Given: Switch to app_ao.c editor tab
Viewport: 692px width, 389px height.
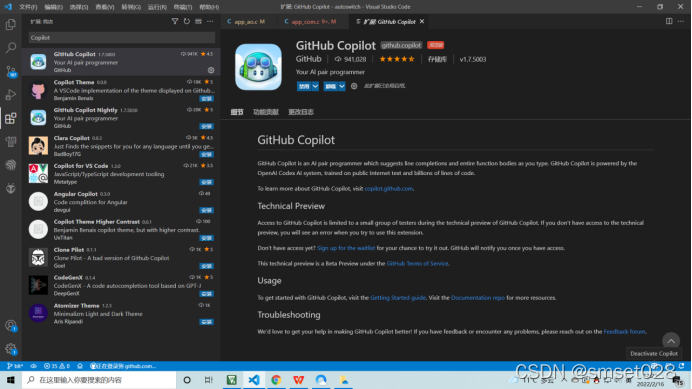Looking at the screenshot, I should click(x=249, y=21).
